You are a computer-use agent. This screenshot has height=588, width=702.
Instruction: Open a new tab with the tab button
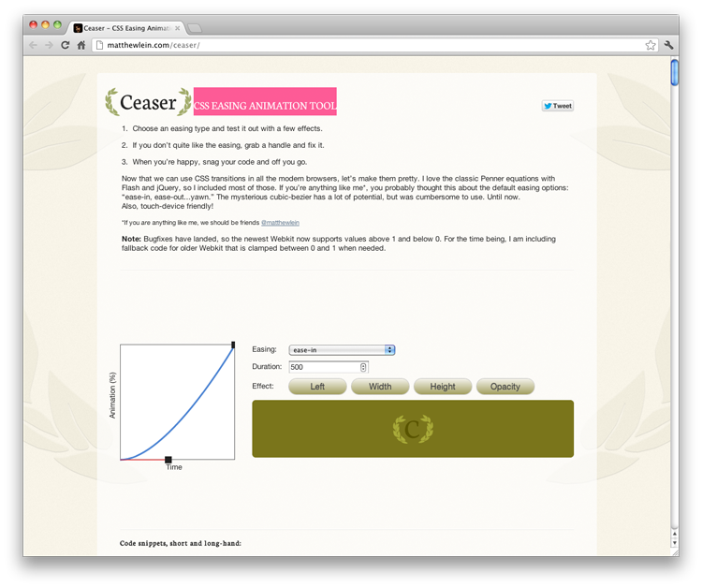[195, 28]
